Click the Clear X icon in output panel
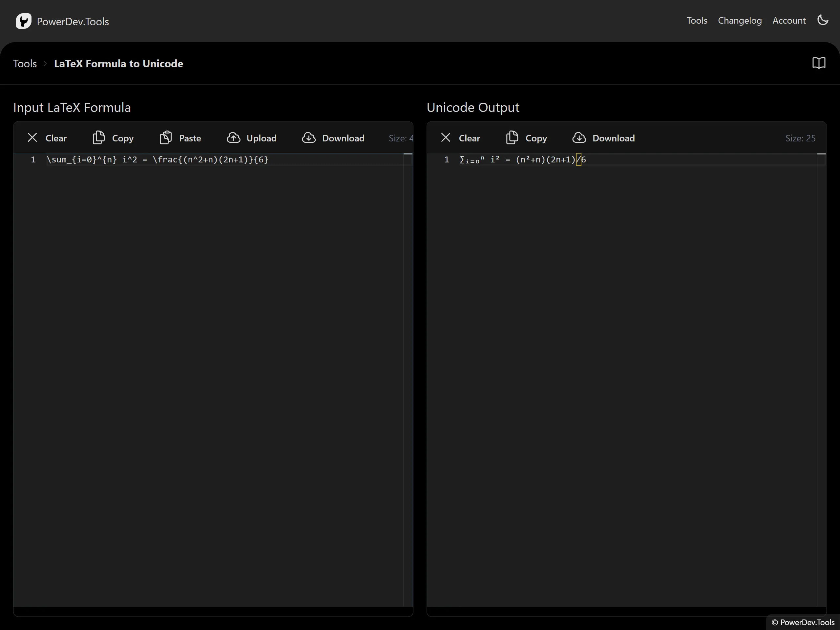840x630 pixels. (446, 138)
